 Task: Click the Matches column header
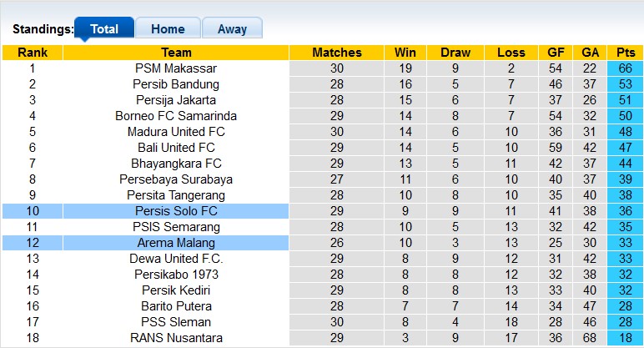coord(337,53)
